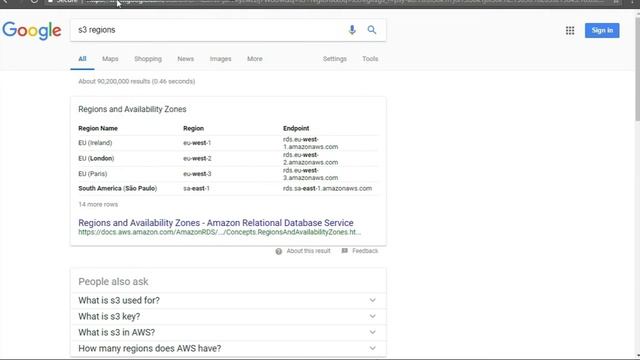Open search Settings menu

335,59
